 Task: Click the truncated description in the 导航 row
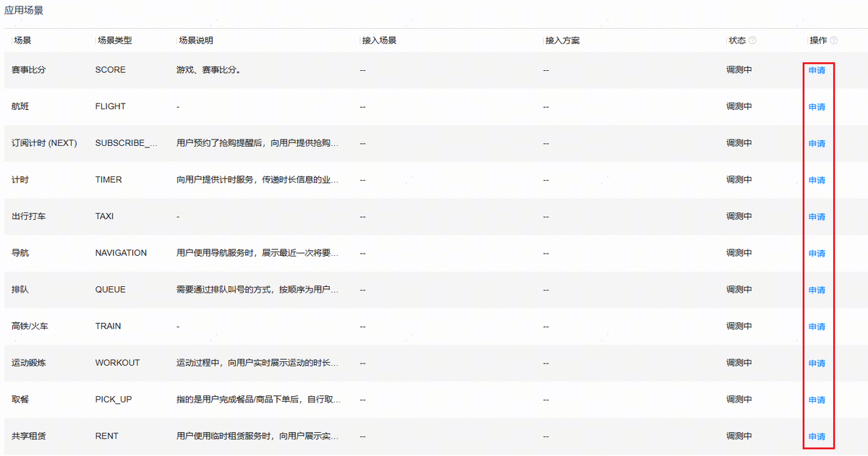click(257, 253)
